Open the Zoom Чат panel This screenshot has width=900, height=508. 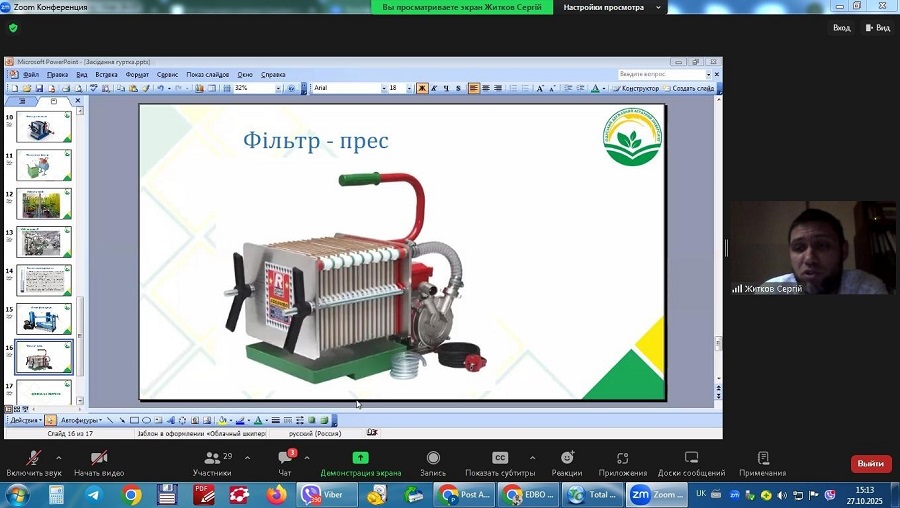tap(285, 458)
